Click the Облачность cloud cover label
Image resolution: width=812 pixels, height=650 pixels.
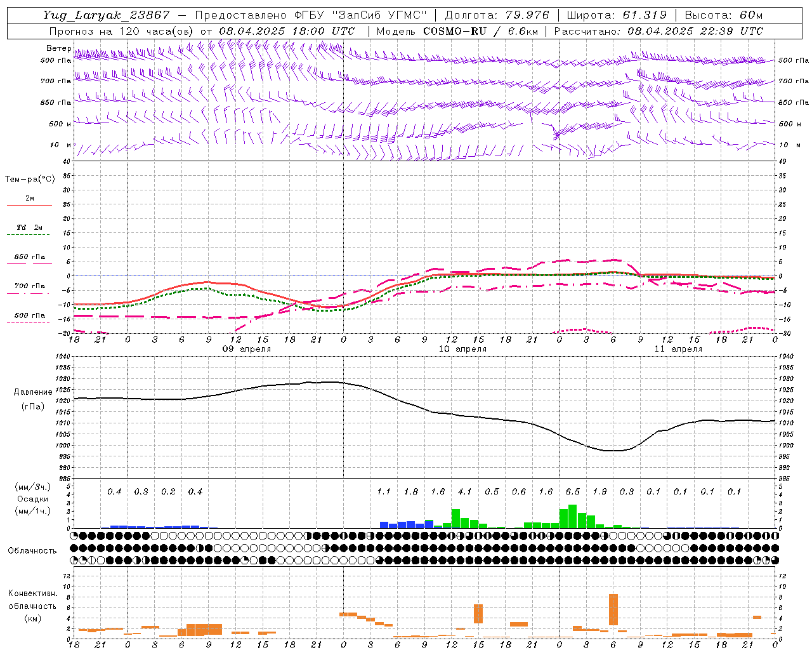pyautogui.click(x=32, y=551)
